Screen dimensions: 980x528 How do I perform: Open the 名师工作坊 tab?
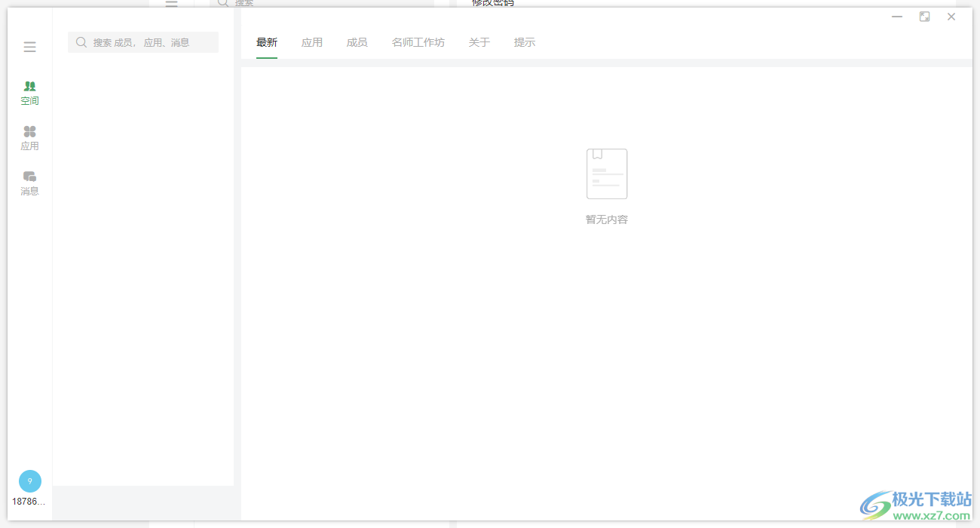click(418, 41)
